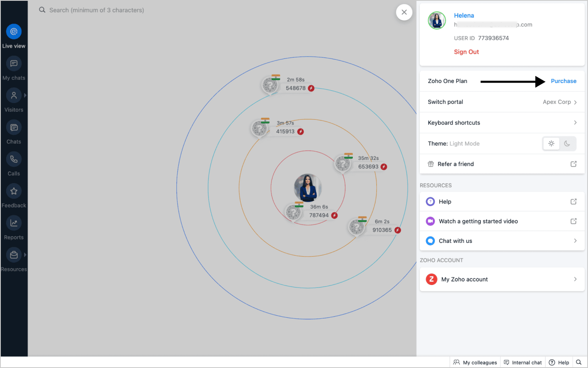Open Help in the bottom bar
Image resolution: width=588 pixels, height=368 pixels.
pos(559,362)
